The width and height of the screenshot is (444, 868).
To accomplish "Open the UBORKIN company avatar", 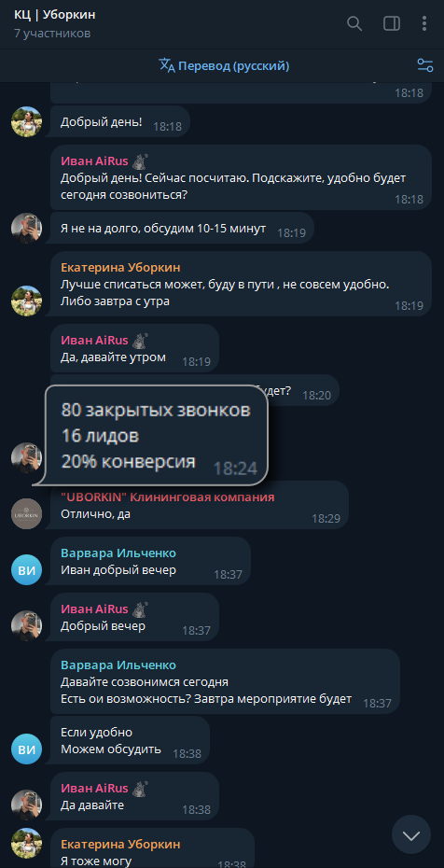I will [x=26, y=513].
